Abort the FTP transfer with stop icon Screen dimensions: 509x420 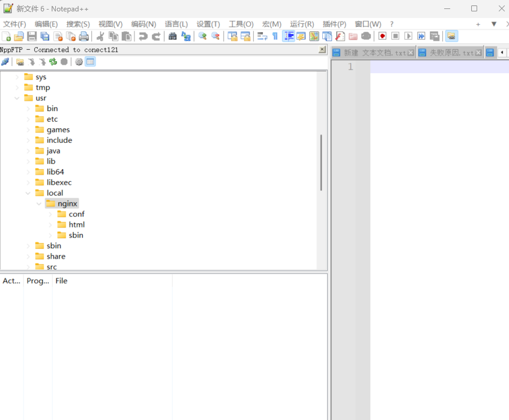coord(64,62)
